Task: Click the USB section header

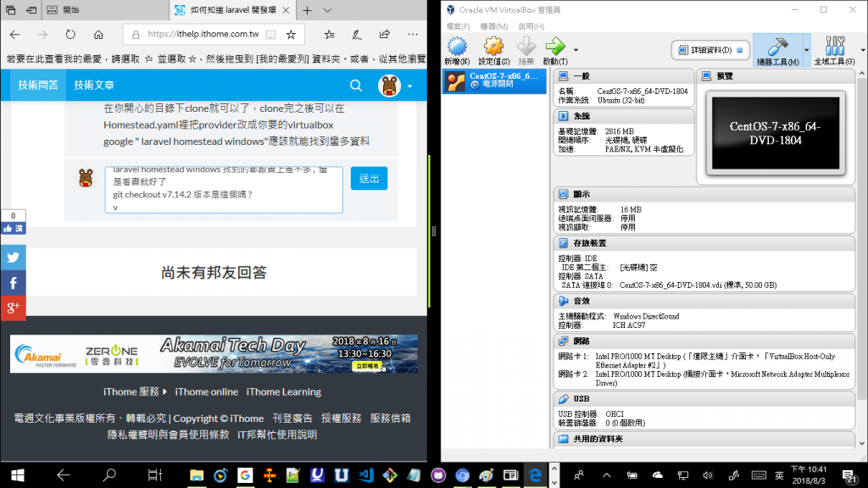Action: (x=704, y=398)
